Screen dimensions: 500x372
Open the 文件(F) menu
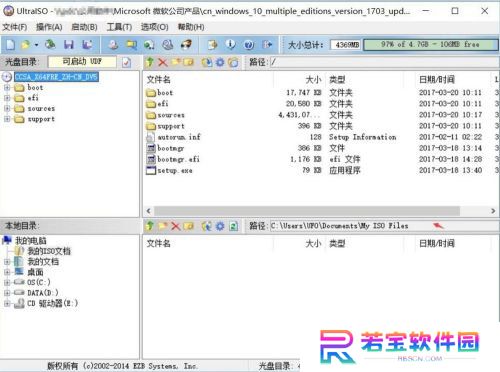15,27
